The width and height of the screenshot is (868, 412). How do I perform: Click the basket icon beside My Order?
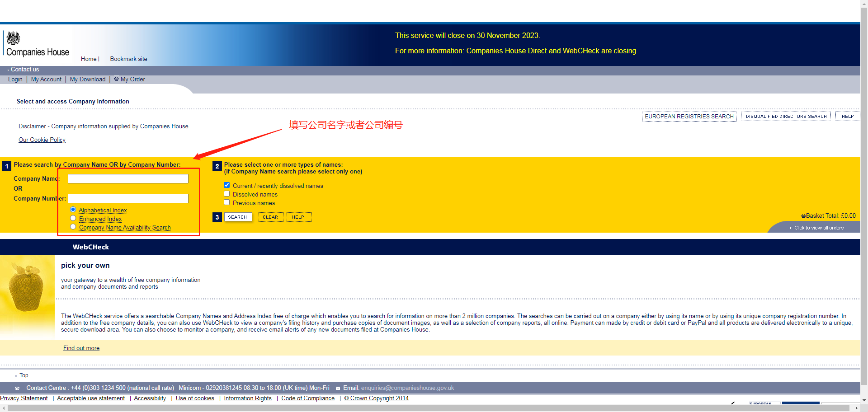pyautogui.click(x=116, y=79)
